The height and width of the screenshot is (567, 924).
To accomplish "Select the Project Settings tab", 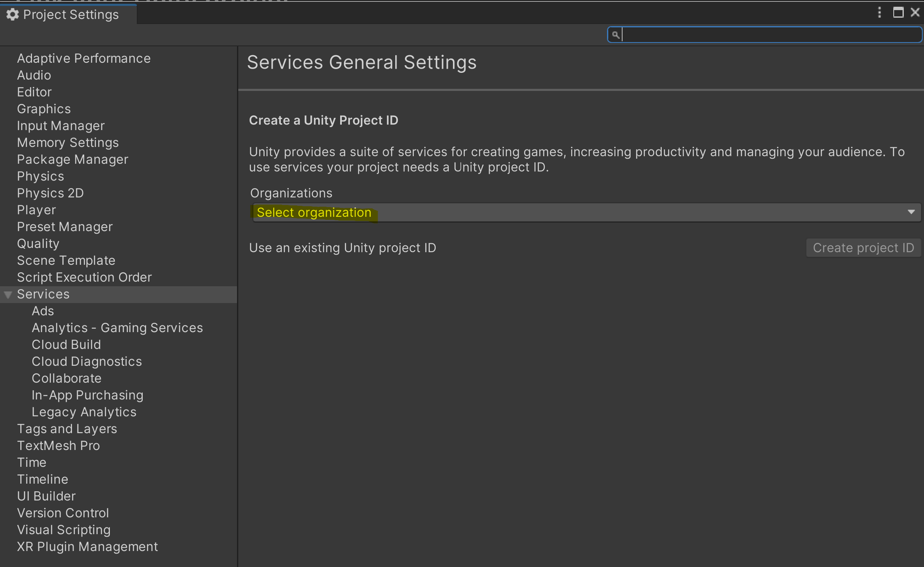I will tap(68, 14).
